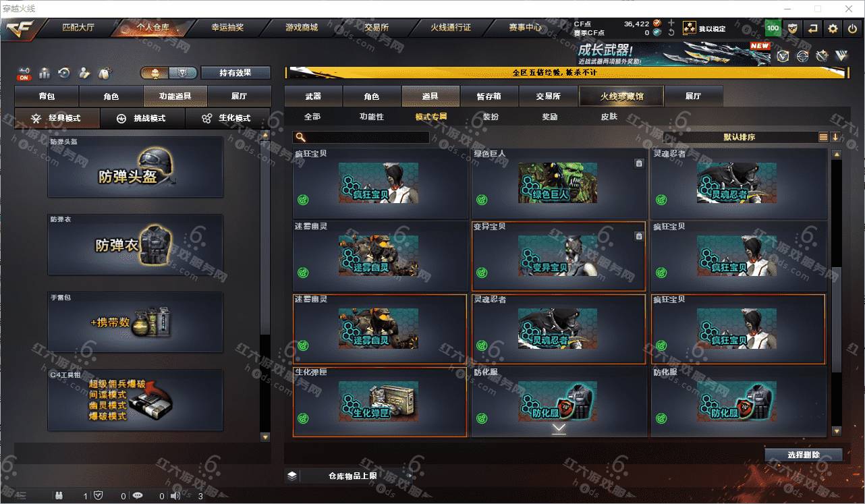Expand item list with bottom chevron arrow
The image size is (865, 504).
[x=559, y=428]
